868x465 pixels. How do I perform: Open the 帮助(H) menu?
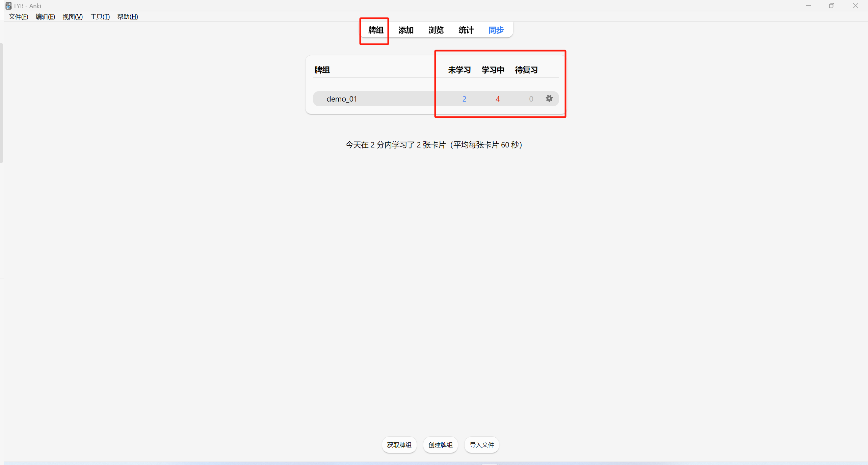[x=128, y=17]
